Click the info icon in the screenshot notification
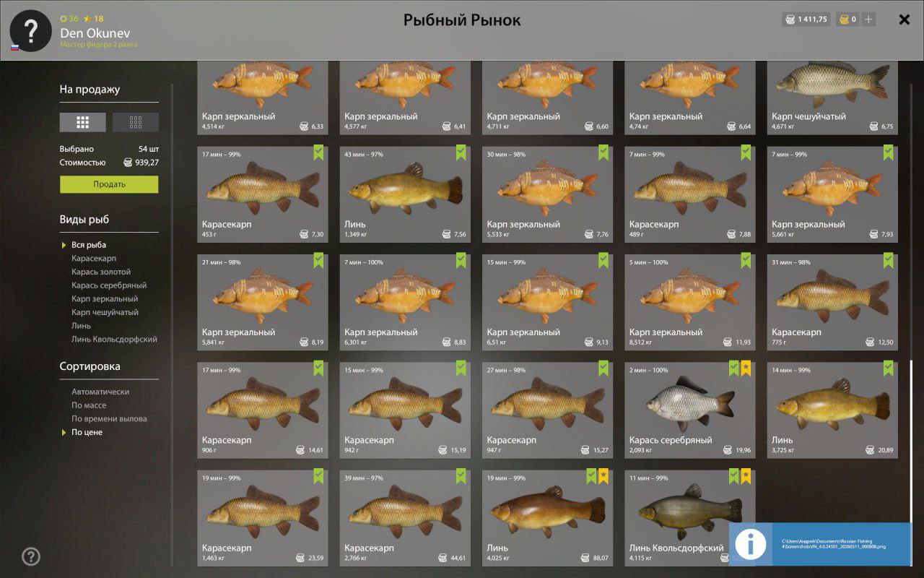The width and height of the screenshot is (924, 578). [x=750, y=543]
